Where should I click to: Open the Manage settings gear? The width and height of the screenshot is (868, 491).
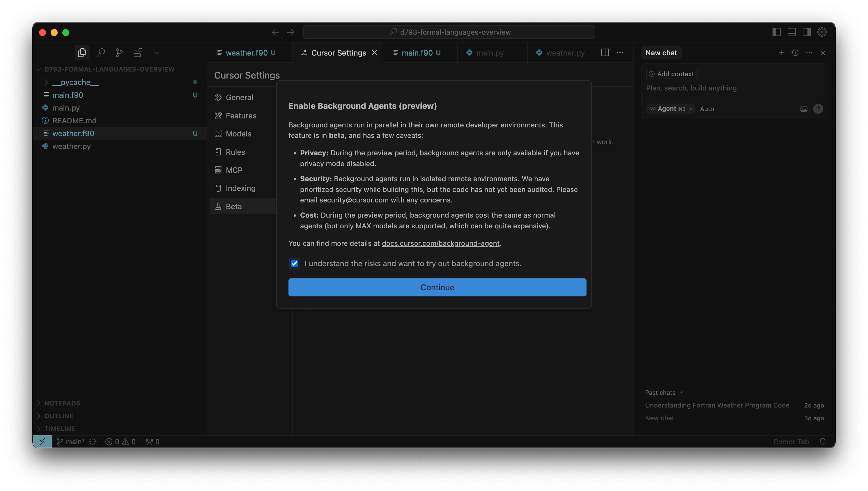[822, 32]
